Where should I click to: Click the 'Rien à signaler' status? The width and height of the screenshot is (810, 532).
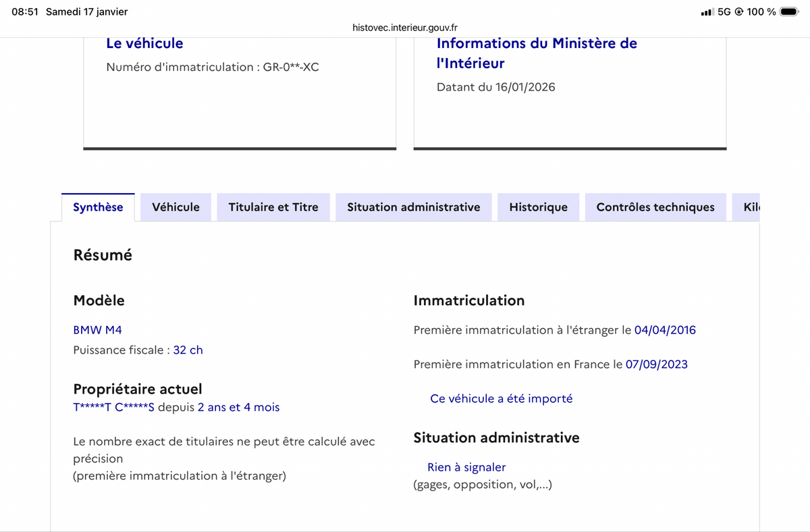pos(466,467)
